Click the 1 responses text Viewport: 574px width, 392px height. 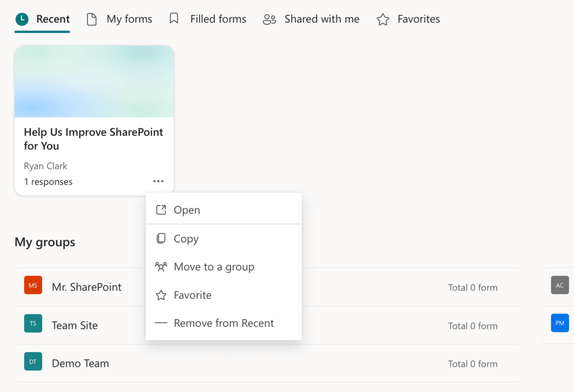[x=48, y=182]
